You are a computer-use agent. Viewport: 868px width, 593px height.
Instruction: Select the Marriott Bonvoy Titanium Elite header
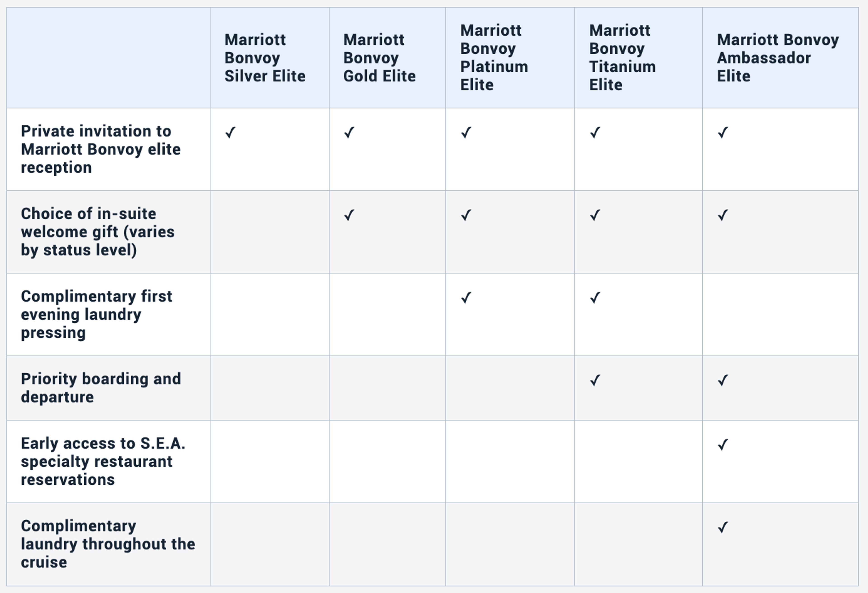click(x=623, y=58)
